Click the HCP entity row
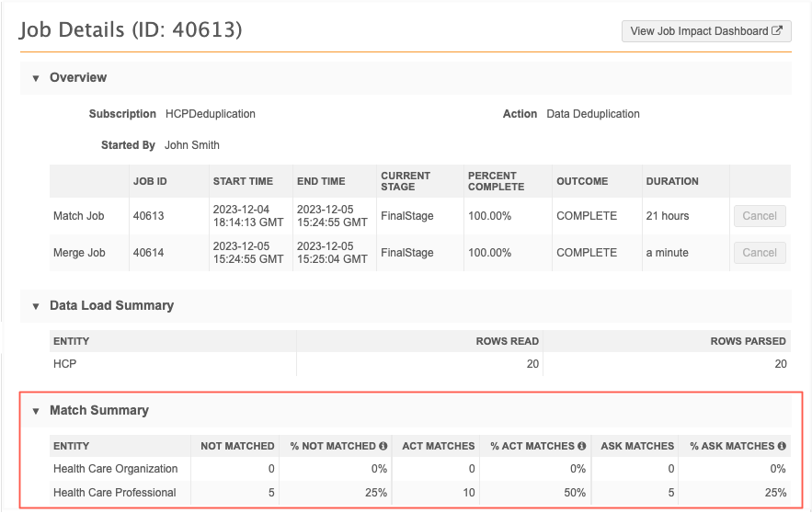Viewport: 812px width, 513px height. click(65, 364)
